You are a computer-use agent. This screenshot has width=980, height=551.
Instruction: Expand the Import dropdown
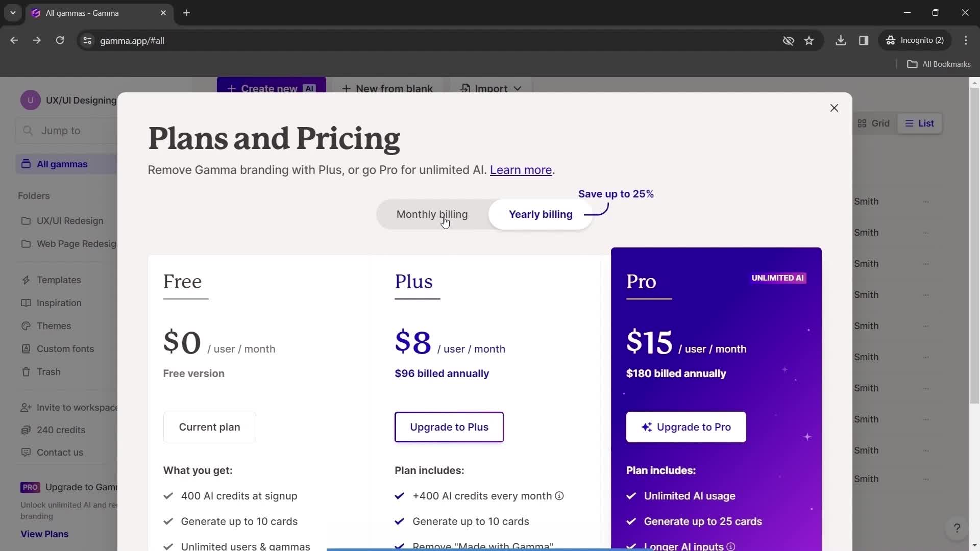(x=491, y=88)
